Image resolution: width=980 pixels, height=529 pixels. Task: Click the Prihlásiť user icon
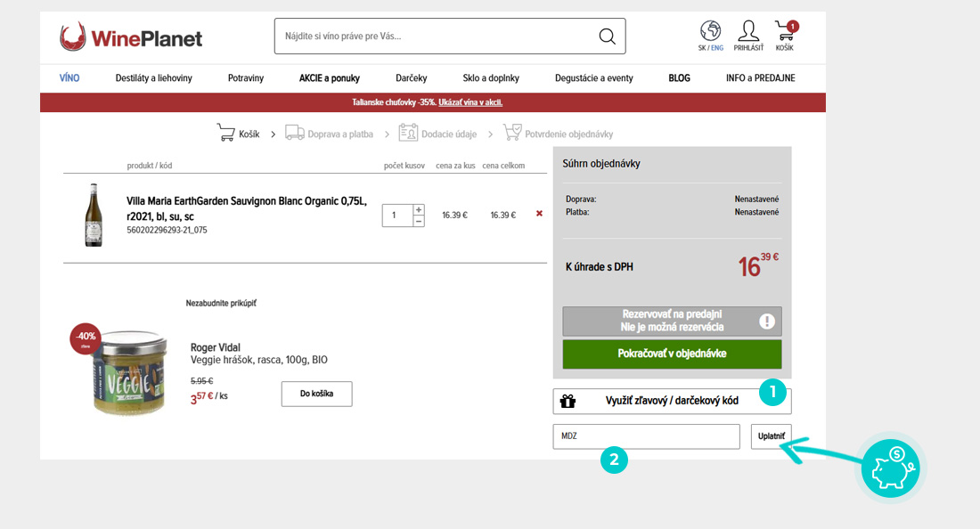pos(748,30)
